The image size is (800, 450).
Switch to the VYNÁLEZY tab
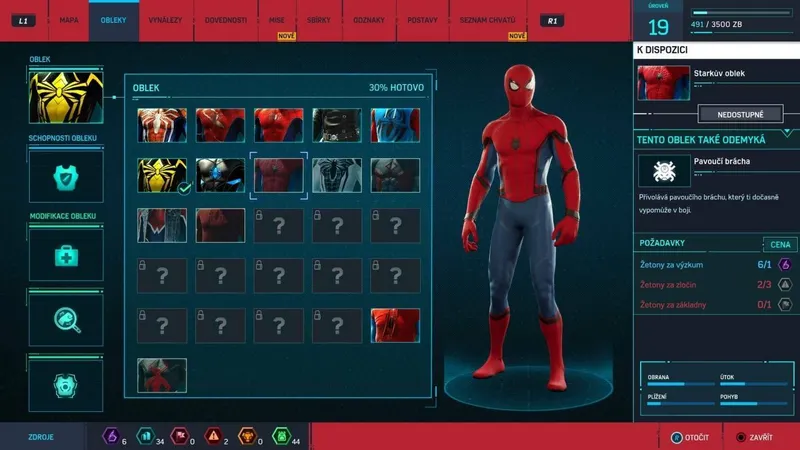[x=165, y=20]
